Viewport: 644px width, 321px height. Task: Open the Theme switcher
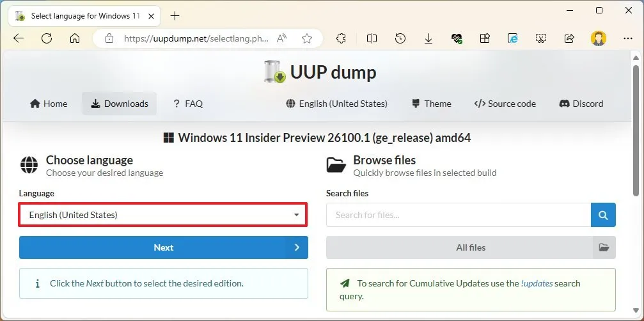432,104
